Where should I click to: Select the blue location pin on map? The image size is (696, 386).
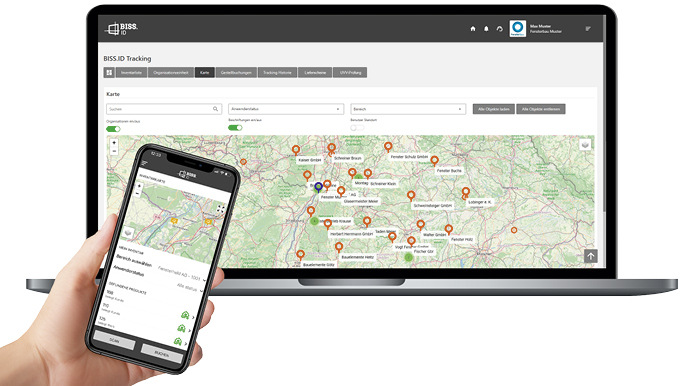tap(318, 187)
